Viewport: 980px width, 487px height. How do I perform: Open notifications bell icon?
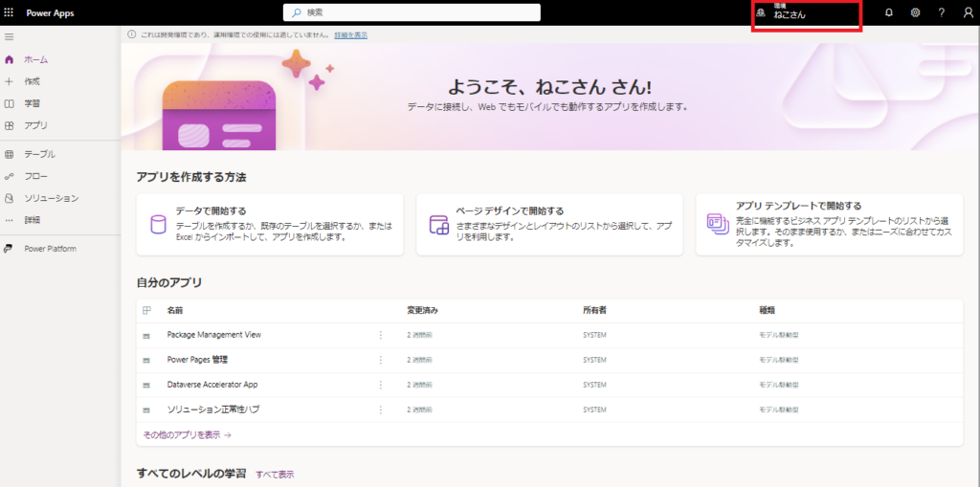tap(889, 12)
